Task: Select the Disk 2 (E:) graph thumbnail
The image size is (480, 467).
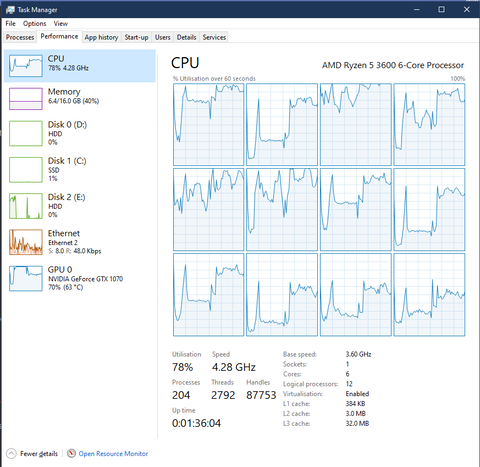Action: [x=26, y=206]
